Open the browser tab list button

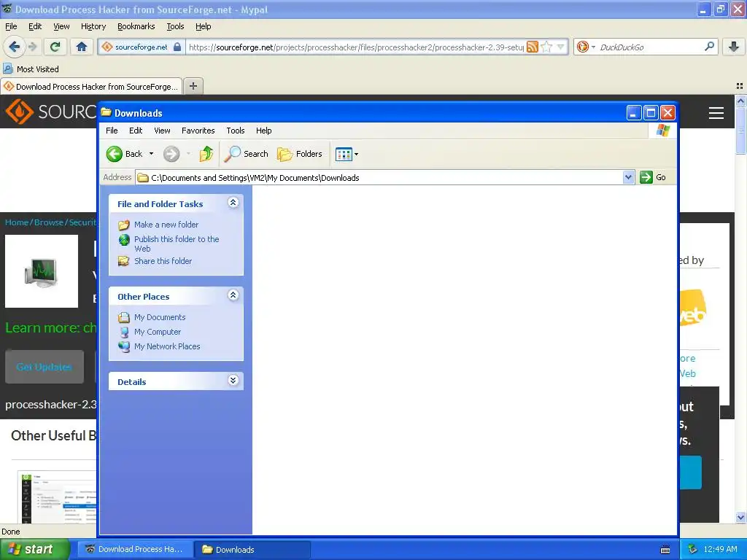coord(740,86)
